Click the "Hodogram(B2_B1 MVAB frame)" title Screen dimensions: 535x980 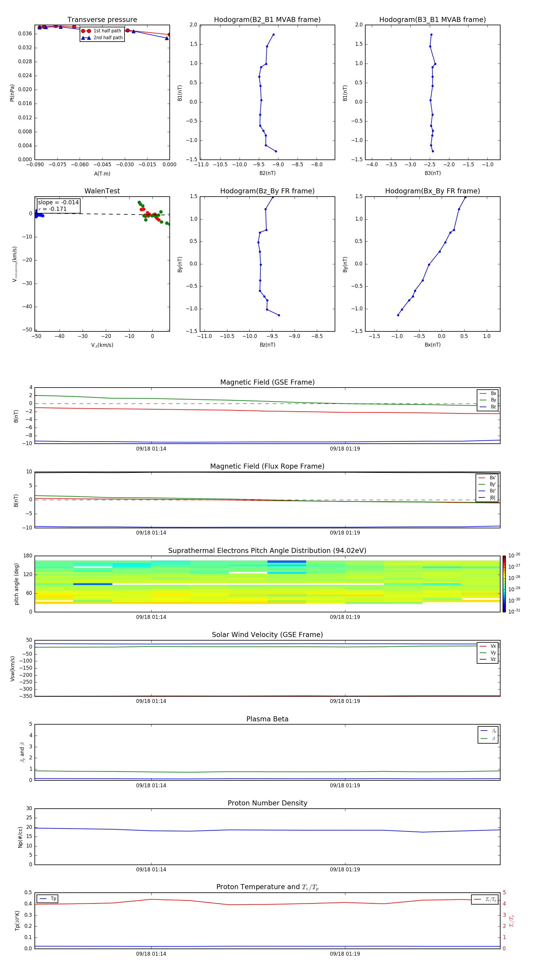(x=267, y=20)
